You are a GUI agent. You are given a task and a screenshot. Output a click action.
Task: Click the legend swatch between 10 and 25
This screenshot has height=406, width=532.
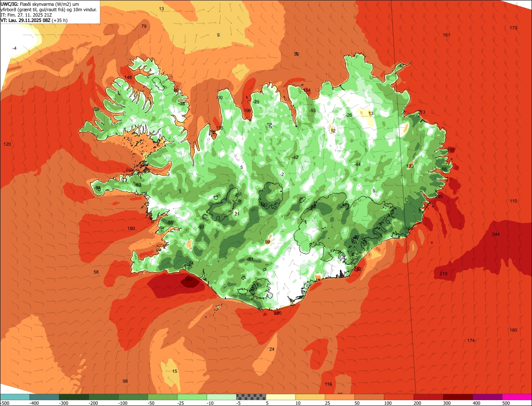[x=310, y=397]
